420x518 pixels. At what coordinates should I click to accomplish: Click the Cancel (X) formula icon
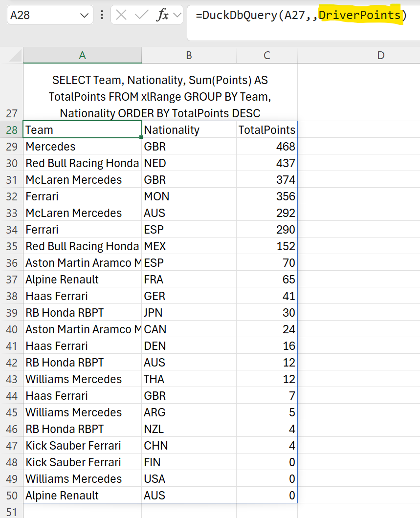tap(122, 15)
